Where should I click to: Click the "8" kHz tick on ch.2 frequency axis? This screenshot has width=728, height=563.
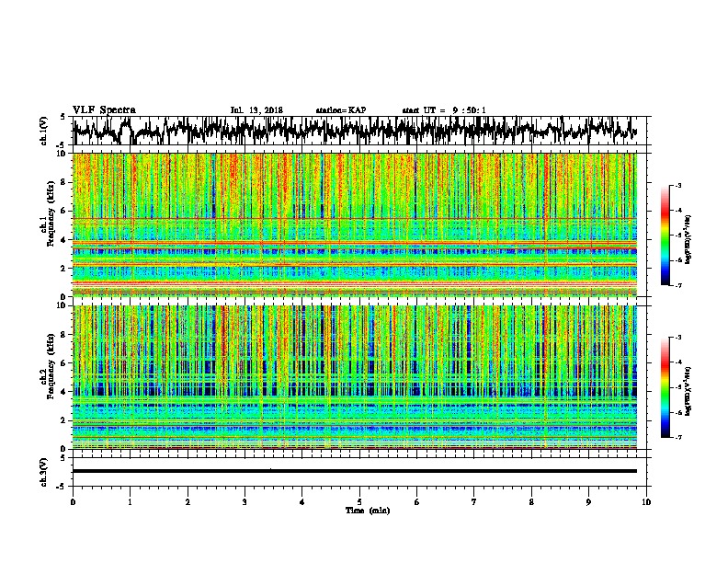click(x=63, y=335)
